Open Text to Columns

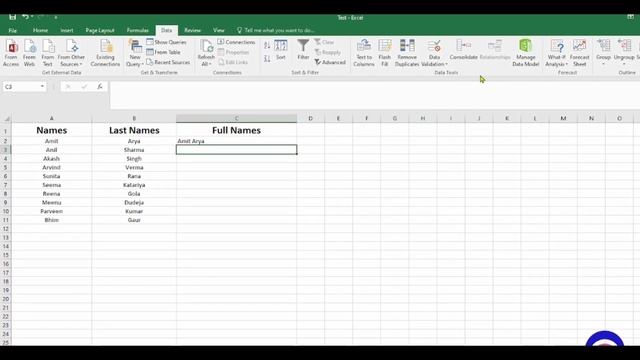pos(364,53)
